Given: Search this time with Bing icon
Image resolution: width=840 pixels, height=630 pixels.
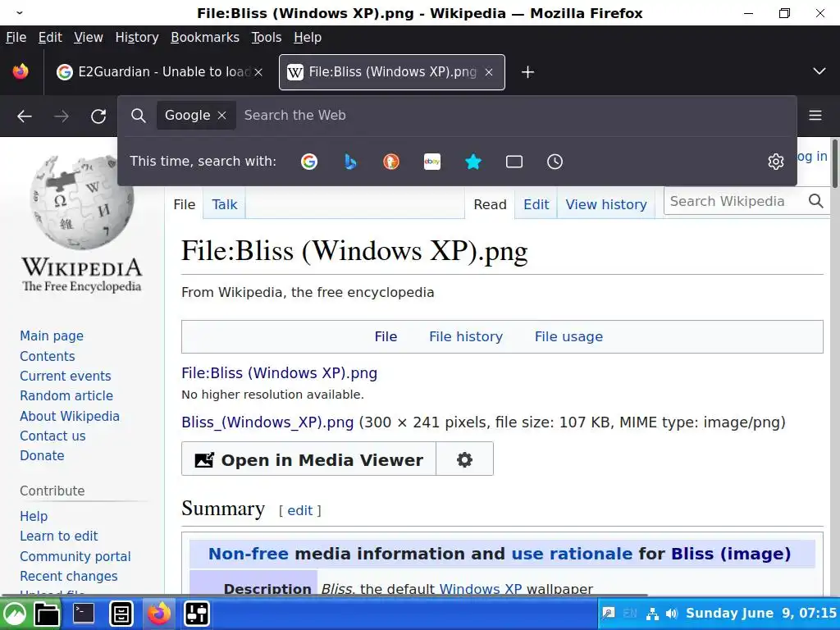Looking at the screenshot, I should click(x=350, y=162).
